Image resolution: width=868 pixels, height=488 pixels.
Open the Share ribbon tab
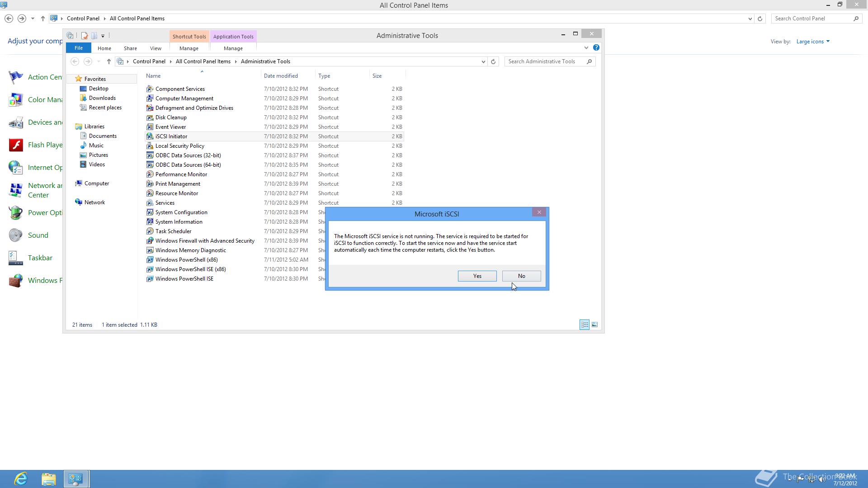130,48
